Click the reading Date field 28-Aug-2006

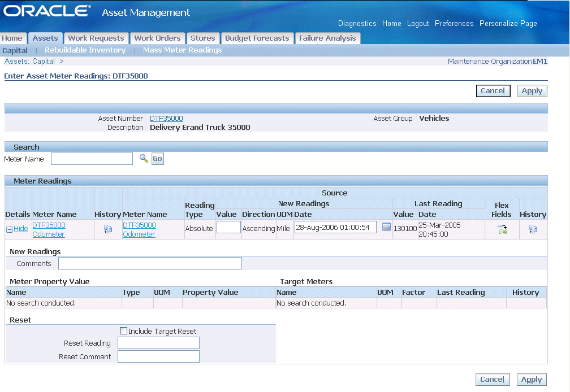click(x=335, y=227)
